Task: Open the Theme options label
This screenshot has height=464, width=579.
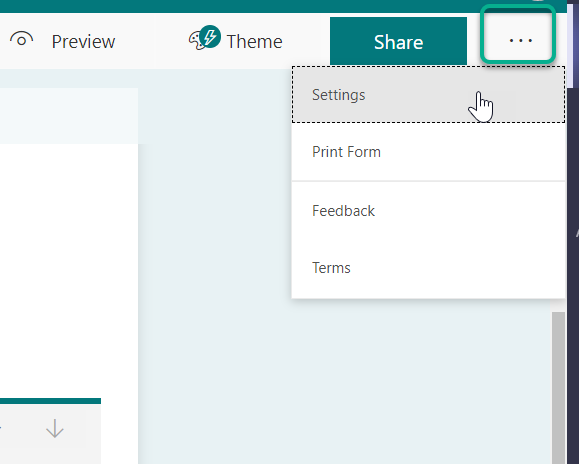Action: click(x=254, y=41)
